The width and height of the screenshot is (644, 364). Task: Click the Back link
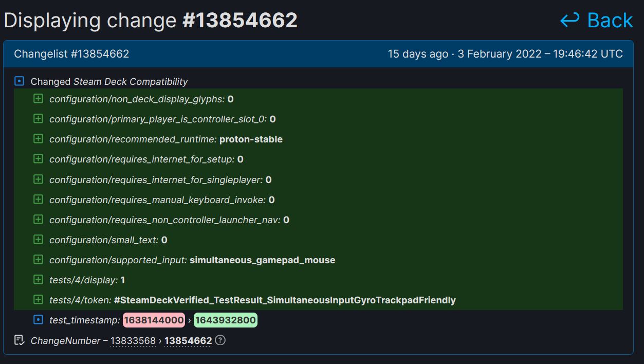tap(610, 21)
